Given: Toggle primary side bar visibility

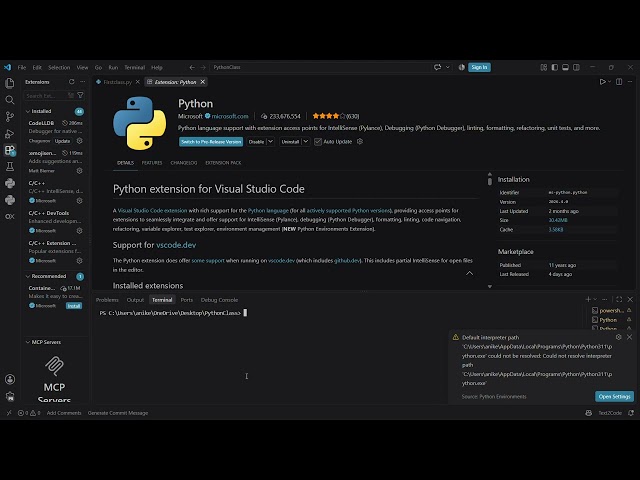Looking at the screenshot, I should (555, 67).
